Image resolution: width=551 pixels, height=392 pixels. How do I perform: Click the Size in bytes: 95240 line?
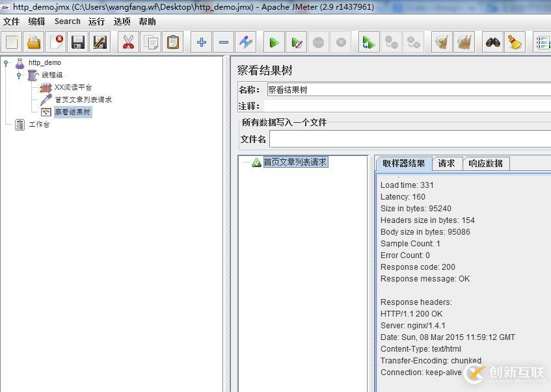tap(416, 208)
